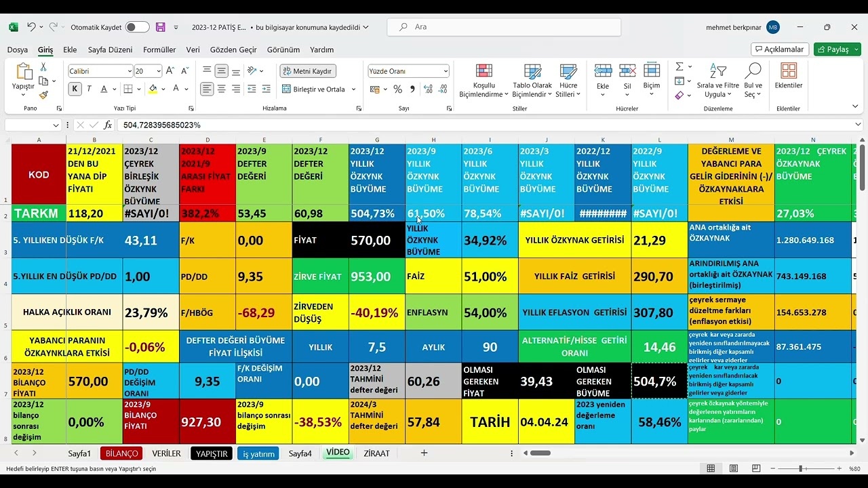Screen dimensions: 868x488
Task: Toggle the Otomatik Kaydet switch
Action: click(137, 27)
